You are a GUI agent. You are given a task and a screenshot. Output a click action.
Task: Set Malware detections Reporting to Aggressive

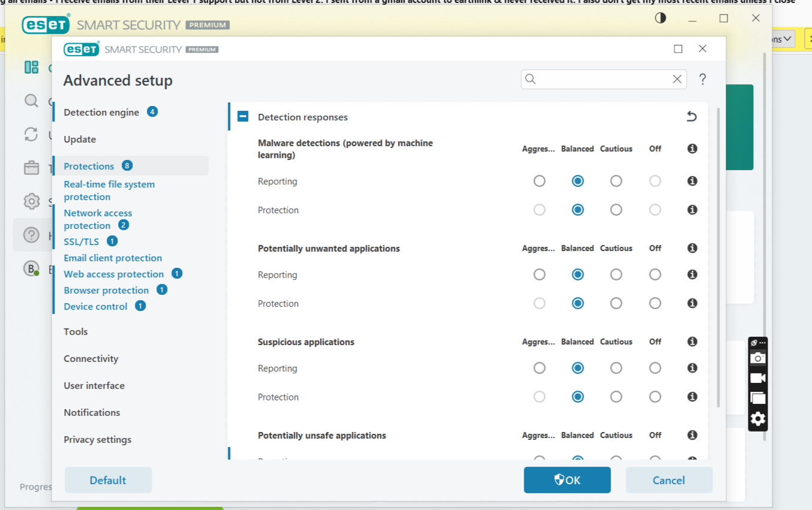(539, 181)
